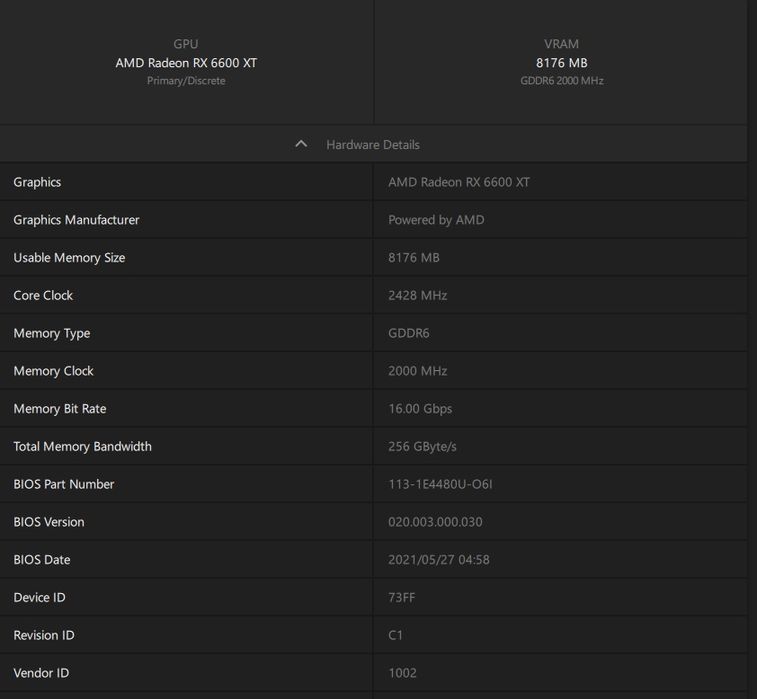Select the 113-1E4480U-O6I part number value

click(x=440, y=484)
